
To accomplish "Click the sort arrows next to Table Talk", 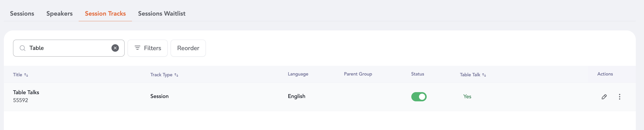I will point(484,75).
